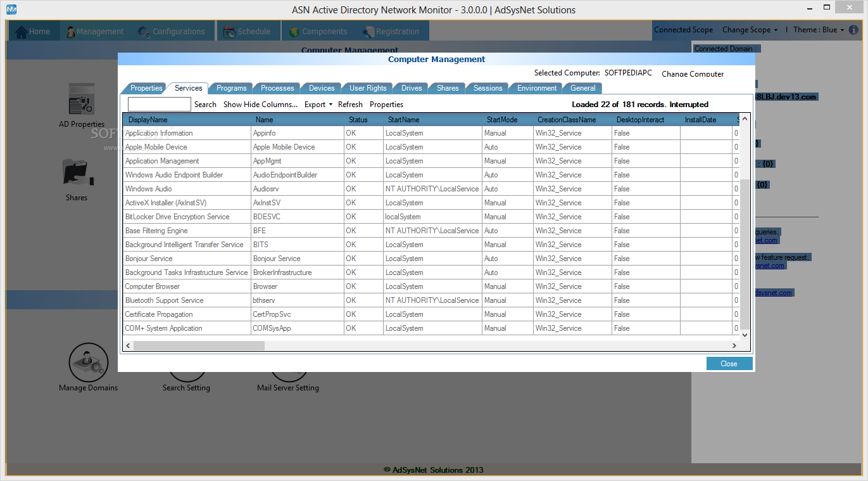Click the Properties toolbar button

click(386, 105)
